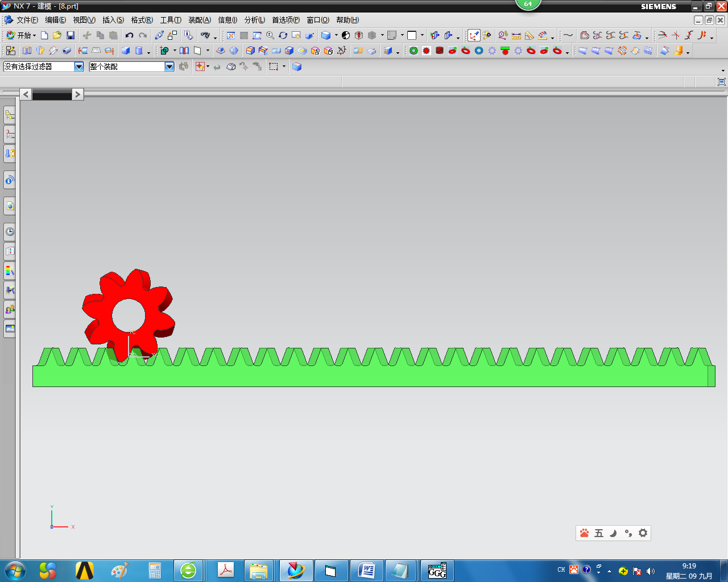Save the part with the floppy disk icon
Screen dimensions: 728x582
pyautogui.click(x=71, y=35)
